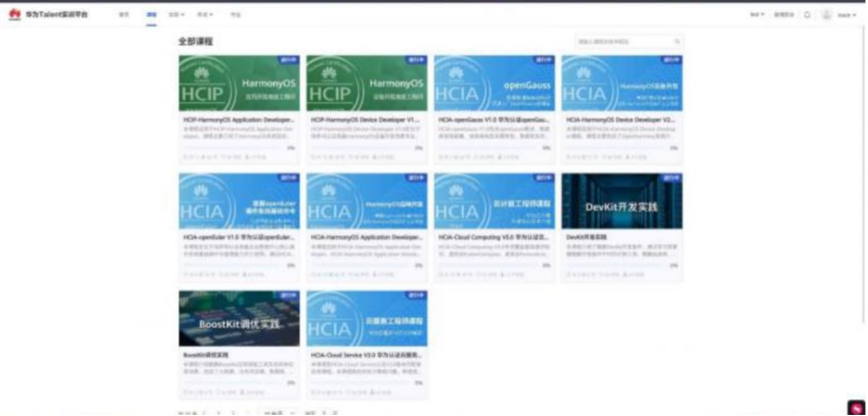Click the HCIA-HarmonyOS Application Developer title
868x416 pixels.
[367, 237]
